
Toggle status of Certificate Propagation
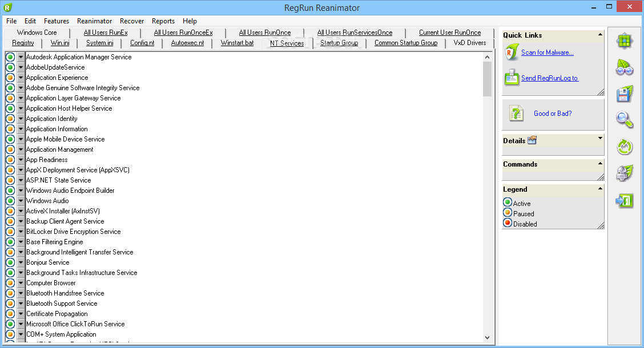(10, 314)
